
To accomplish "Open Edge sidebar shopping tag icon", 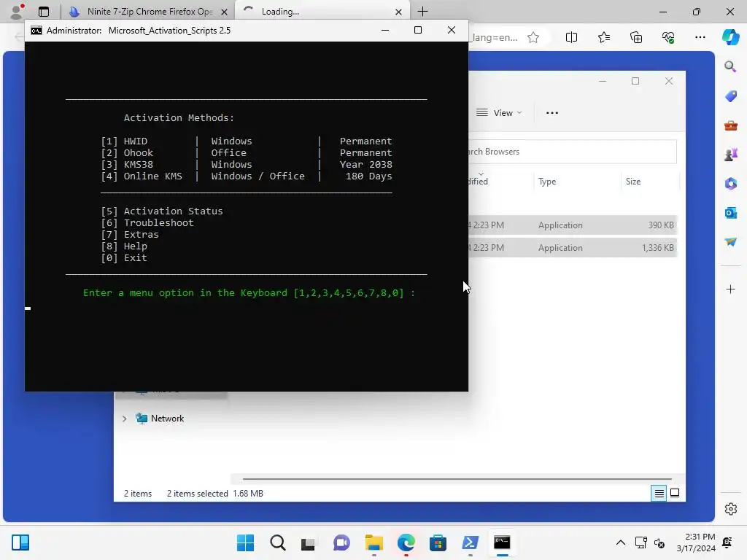I will [730, 96].
